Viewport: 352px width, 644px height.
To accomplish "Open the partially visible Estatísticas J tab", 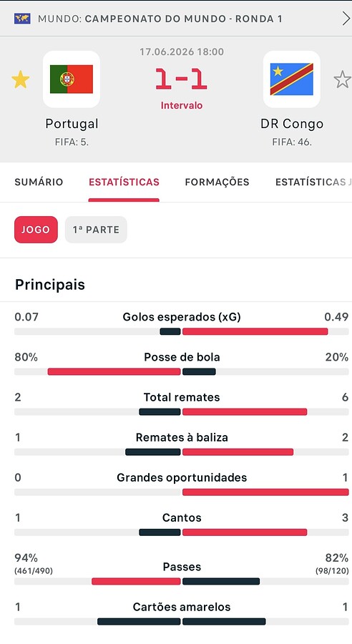I will pyautogui.click(x=313, y=182).
